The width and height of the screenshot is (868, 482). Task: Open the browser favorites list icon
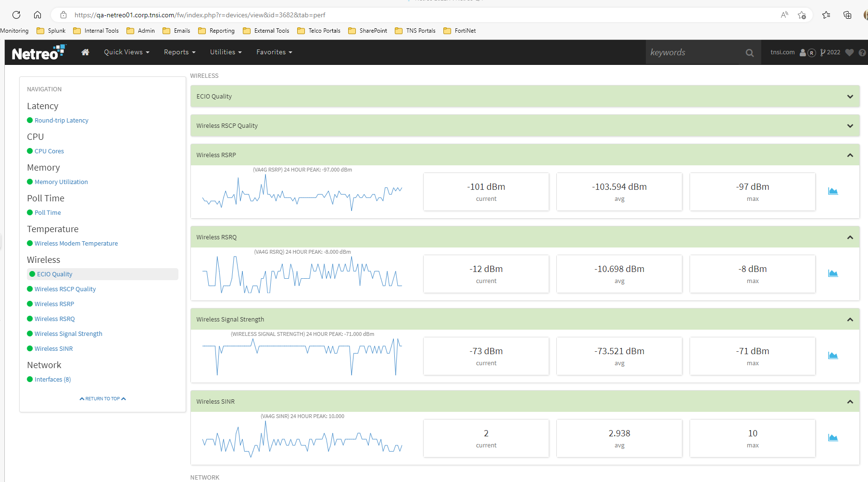pos(826,15)
